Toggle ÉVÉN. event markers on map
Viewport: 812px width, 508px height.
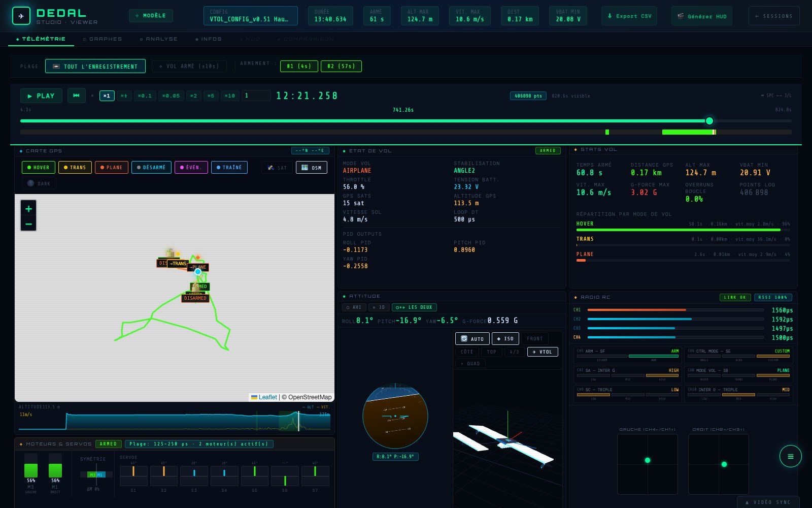click(191, 168)
